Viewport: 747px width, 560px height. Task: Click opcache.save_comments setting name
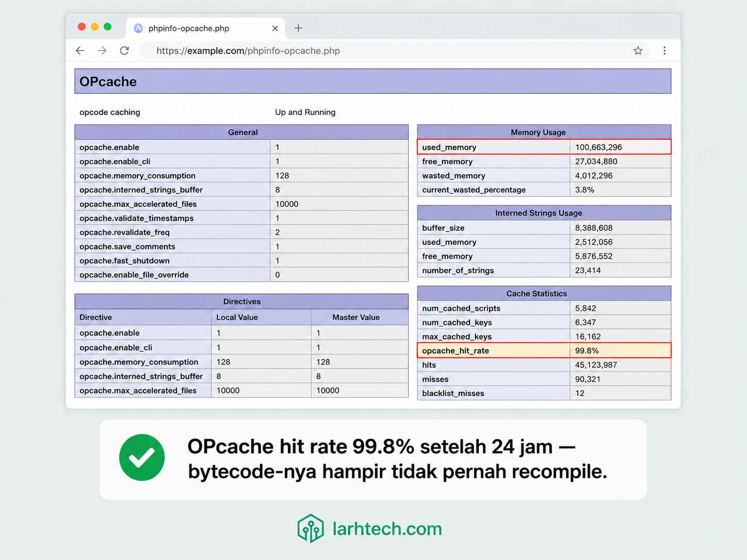[x=127, y=246]
